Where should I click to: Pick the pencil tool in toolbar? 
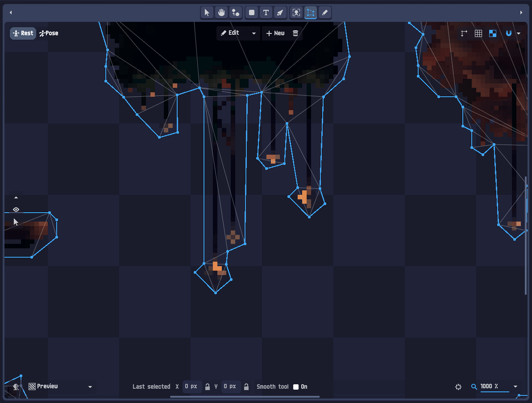click(325, 13)
